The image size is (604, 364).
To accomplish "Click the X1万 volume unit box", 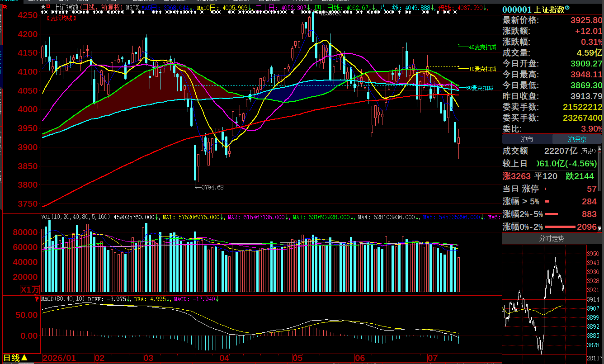I will (30, 289).
